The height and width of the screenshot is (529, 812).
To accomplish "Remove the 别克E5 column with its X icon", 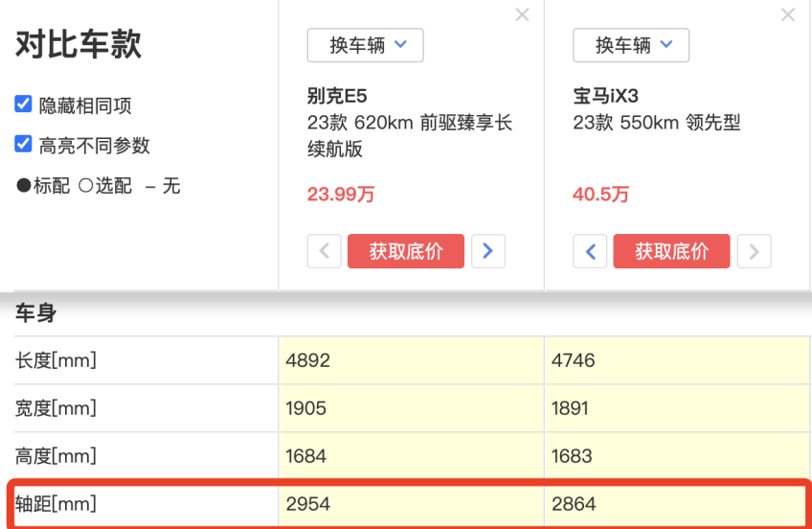I will pyautogui.click(x=522, y=15).
